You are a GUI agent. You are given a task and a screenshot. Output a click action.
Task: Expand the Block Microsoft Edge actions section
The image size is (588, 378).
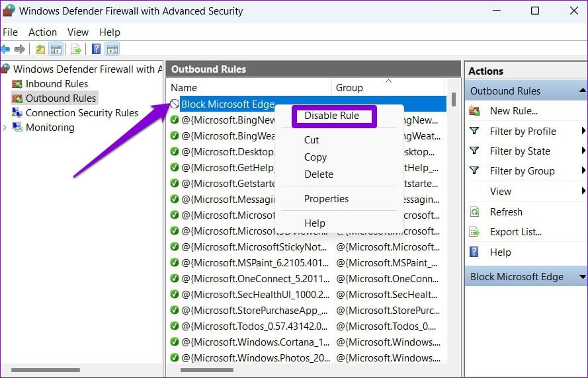[582, 277]
